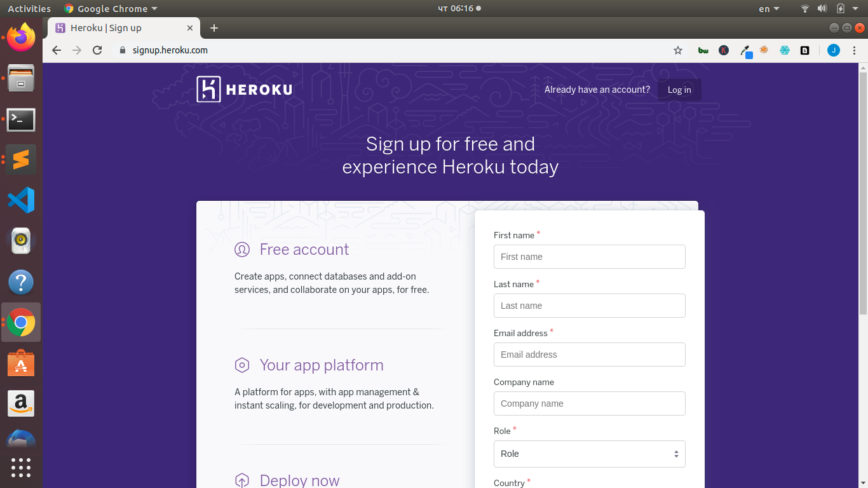Screen dimensions: 868x488
Task: Click the Log in button
Action: click(679, 90)
